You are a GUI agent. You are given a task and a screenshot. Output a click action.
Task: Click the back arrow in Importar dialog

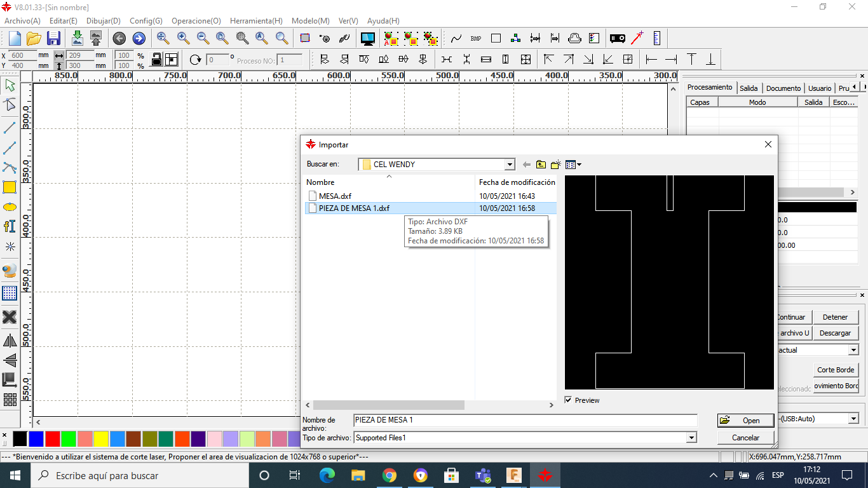pos(526,165)
